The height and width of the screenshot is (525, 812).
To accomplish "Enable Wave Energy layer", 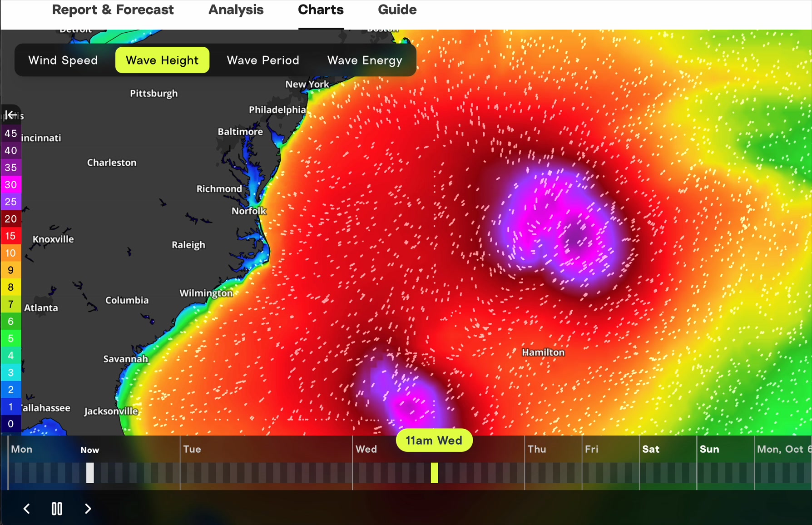I will [365, 60].
